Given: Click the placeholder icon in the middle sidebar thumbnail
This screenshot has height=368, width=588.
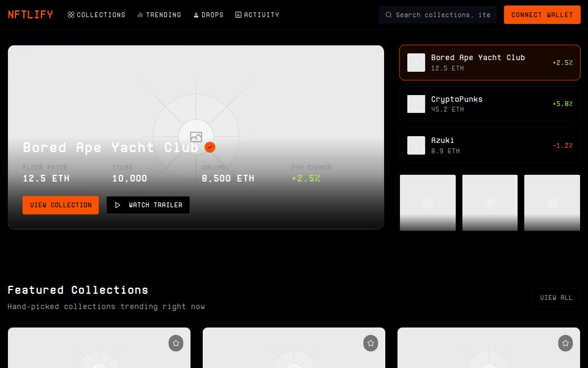Looking at the screenshot, I should [x=489, y=202].
